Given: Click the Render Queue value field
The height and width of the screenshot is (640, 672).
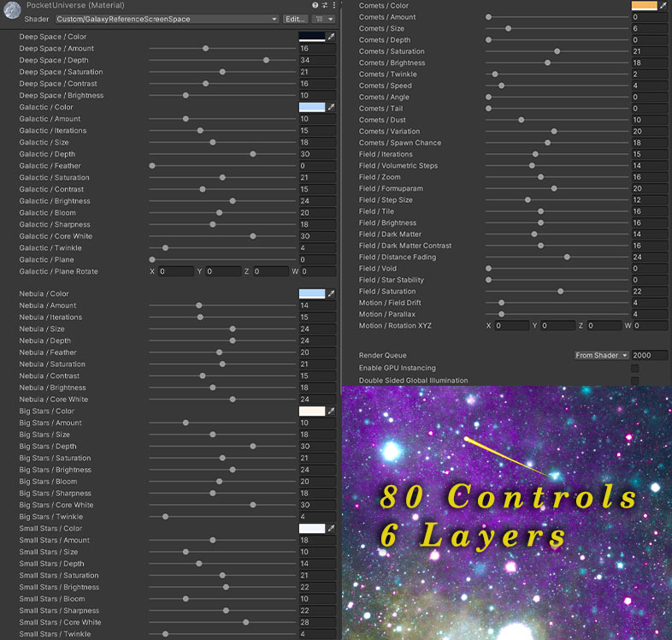Looking at the screenshot, I should 648,355.
